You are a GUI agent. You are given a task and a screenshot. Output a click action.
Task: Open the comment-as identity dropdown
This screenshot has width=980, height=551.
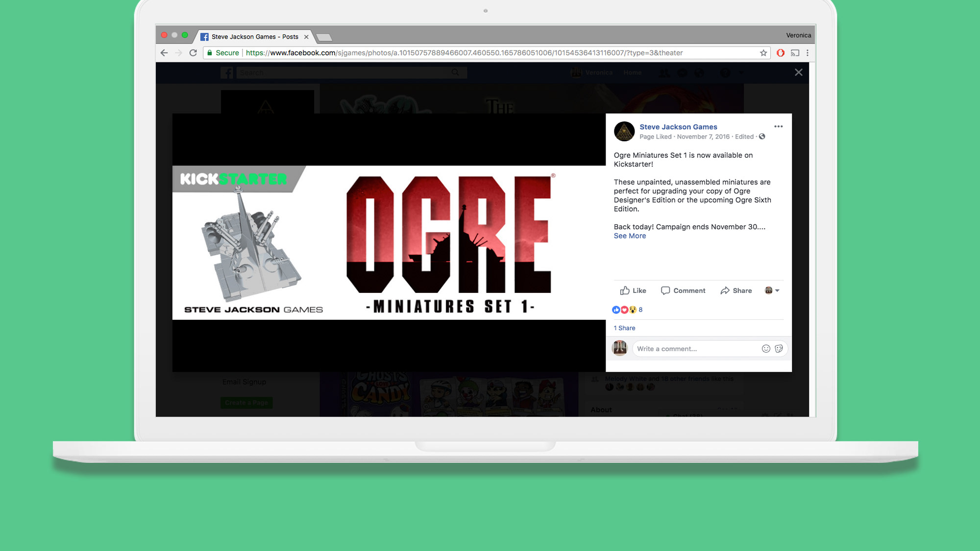tap(772, 290)
